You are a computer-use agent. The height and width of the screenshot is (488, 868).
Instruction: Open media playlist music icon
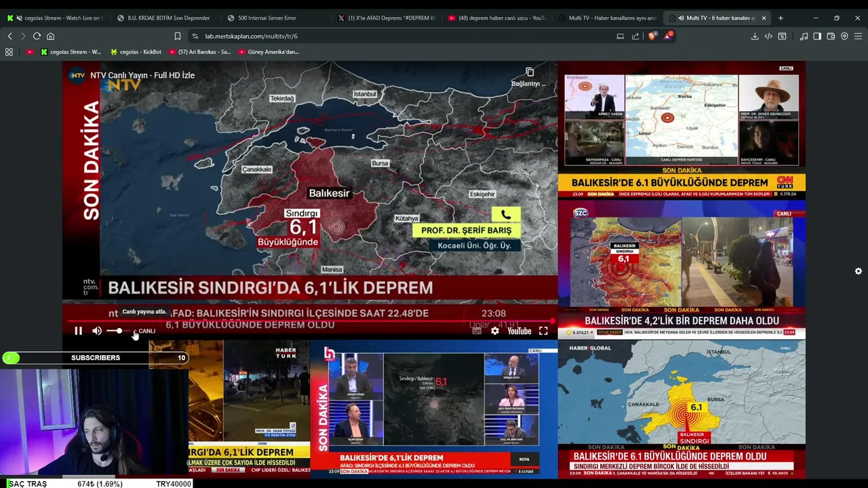pyautogui.click(x=804, y=36)
